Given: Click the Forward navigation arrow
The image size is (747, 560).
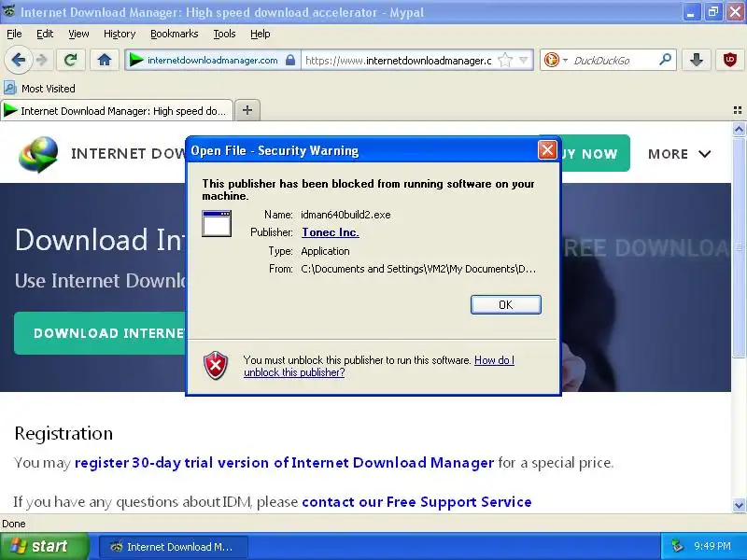Looking at the screenshot, I should tap(42, 60).
